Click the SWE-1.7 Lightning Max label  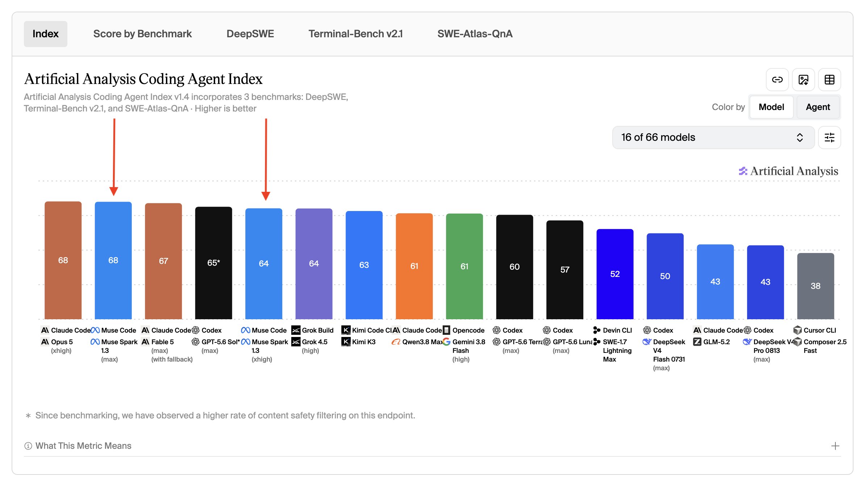(617, 350)
